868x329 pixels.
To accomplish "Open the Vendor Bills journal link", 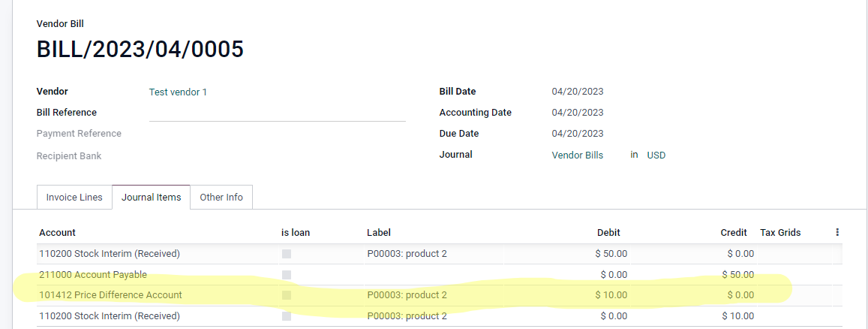I will (x=578, y=155).
